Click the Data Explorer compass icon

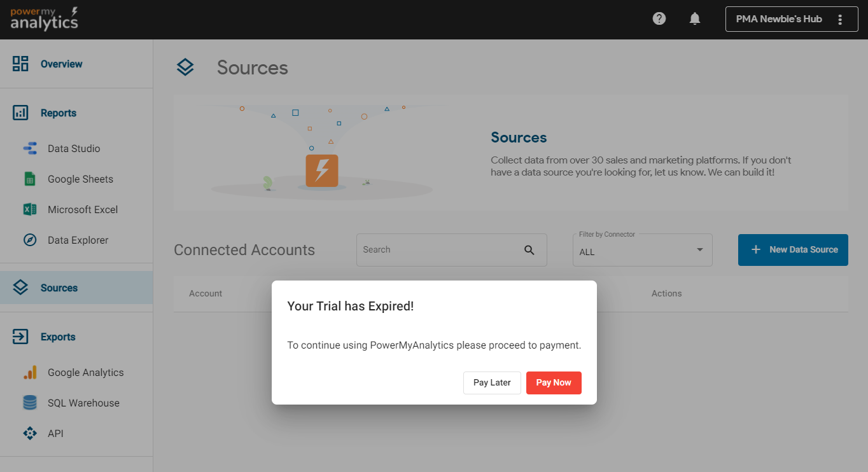[x=30, y=240]
